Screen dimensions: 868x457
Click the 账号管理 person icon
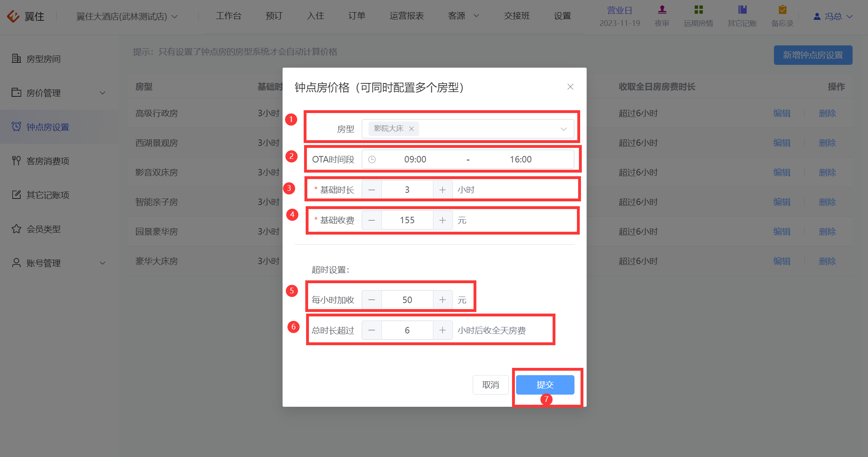pyautogui.click(x=16, y=263)
